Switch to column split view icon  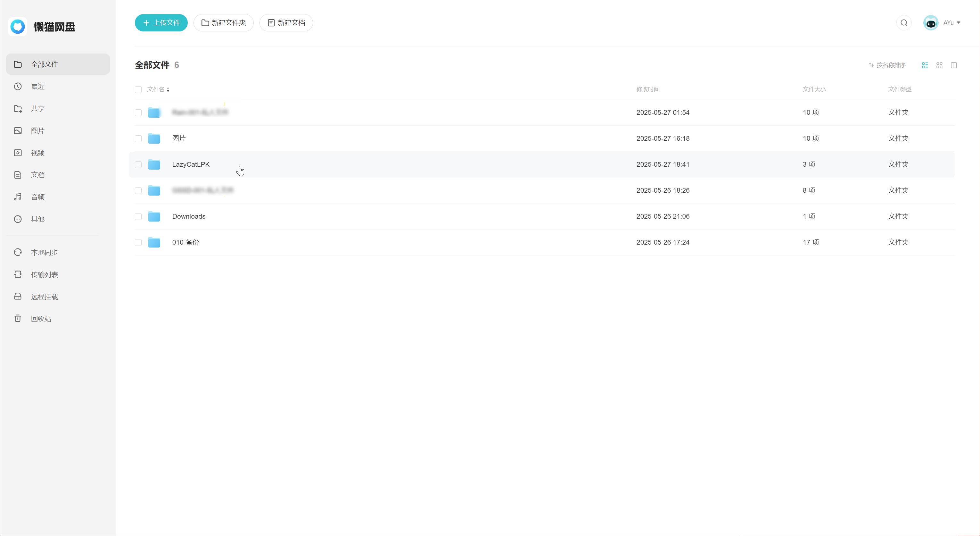[954, 65]
